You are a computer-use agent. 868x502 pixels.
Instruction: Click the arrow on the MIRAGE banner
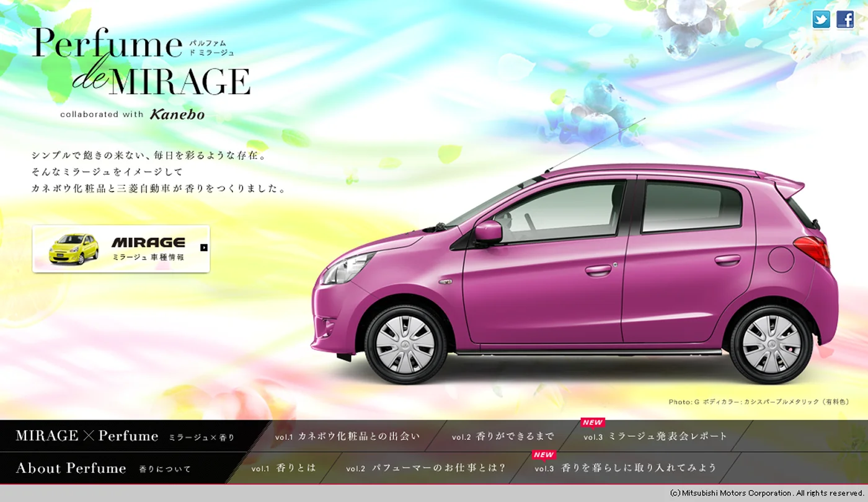click(204, 248)
